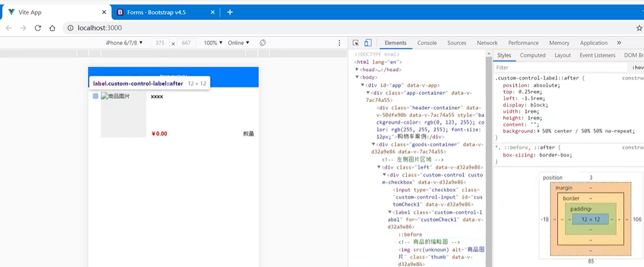Click the 数量 label in the preview
644x267 pixels.
249,133
